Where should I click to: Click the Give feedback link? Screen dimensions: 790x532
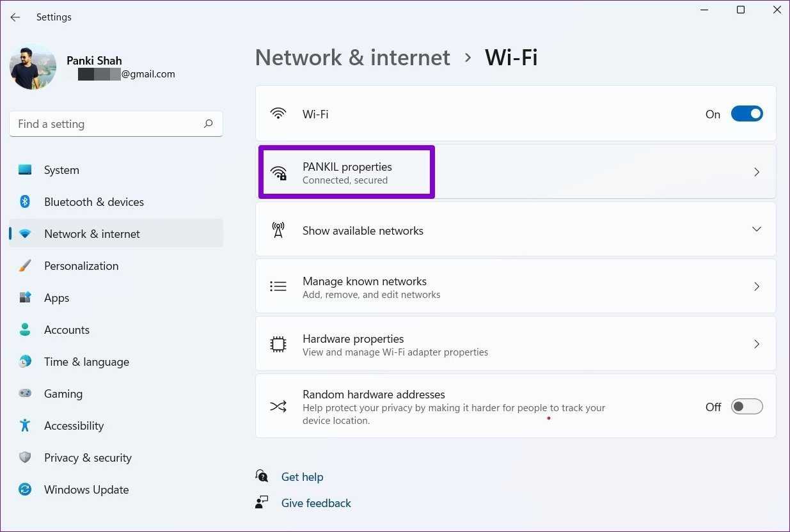(x=316, y=503)
